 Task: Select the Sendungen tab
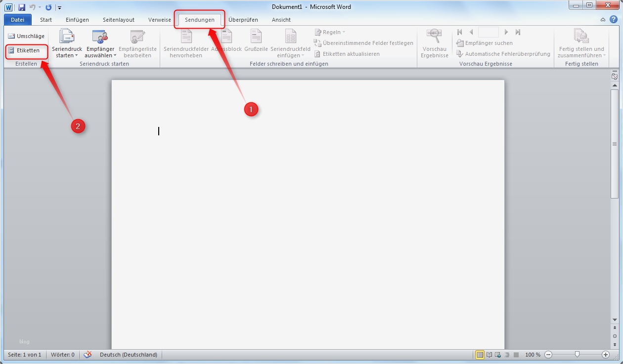pos(200,20)
